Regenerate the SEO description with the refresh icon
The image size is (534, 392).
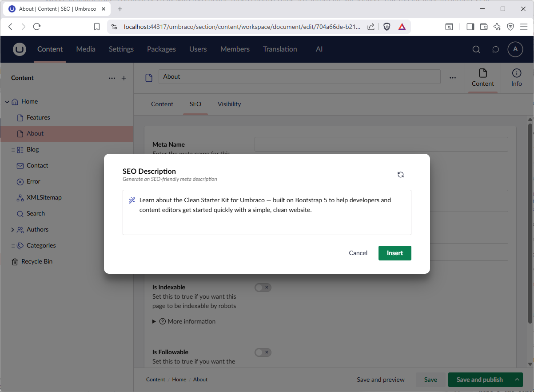point(401,175)
